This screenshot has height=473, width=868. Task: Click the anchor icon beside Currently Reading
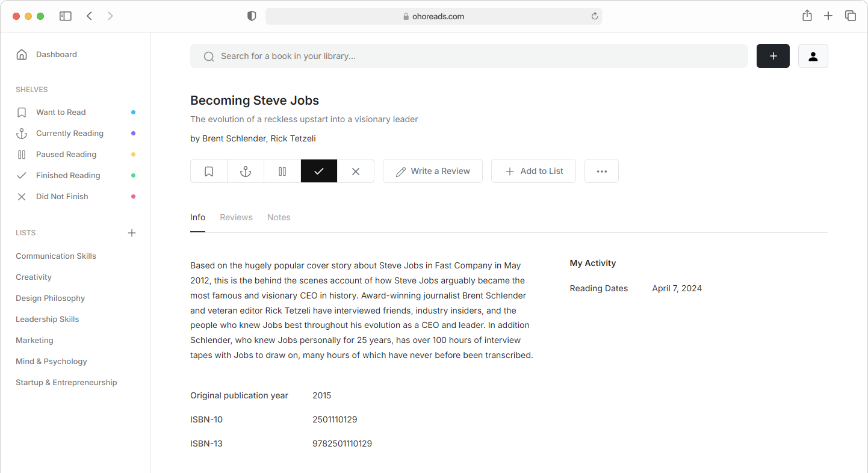[22, 134]
